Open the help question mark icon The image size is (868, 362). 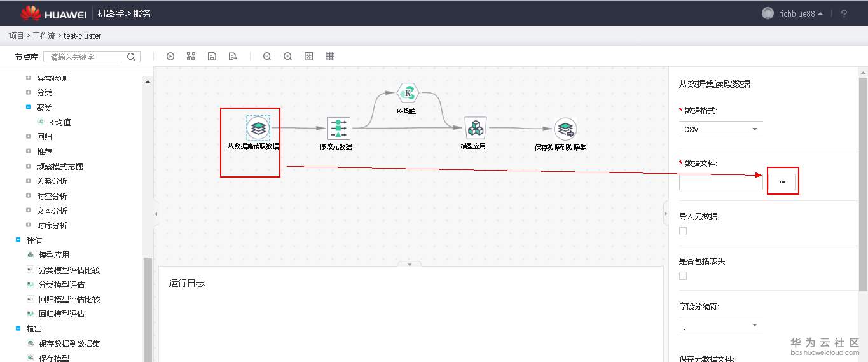tap(844, 13)
